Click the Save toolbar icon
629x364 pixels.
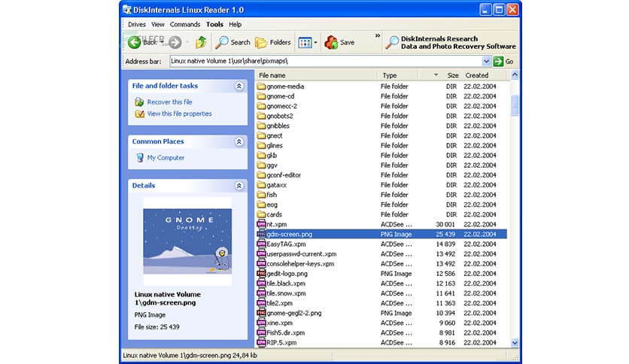point(331,42)
